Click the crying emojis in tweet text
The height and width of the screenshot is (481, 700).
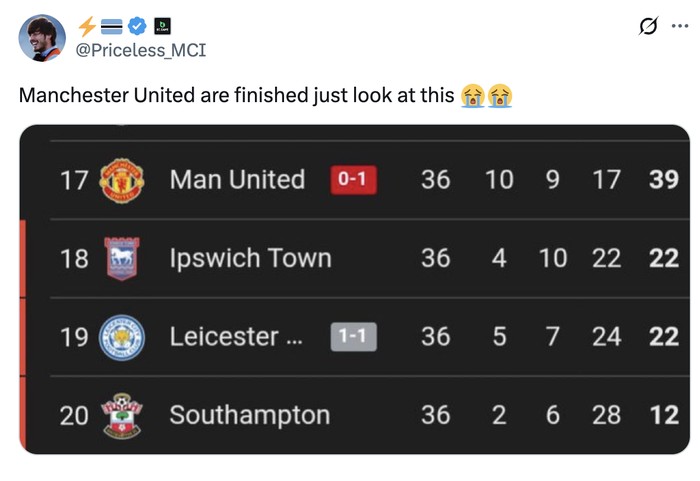click(x=486, y=96)
